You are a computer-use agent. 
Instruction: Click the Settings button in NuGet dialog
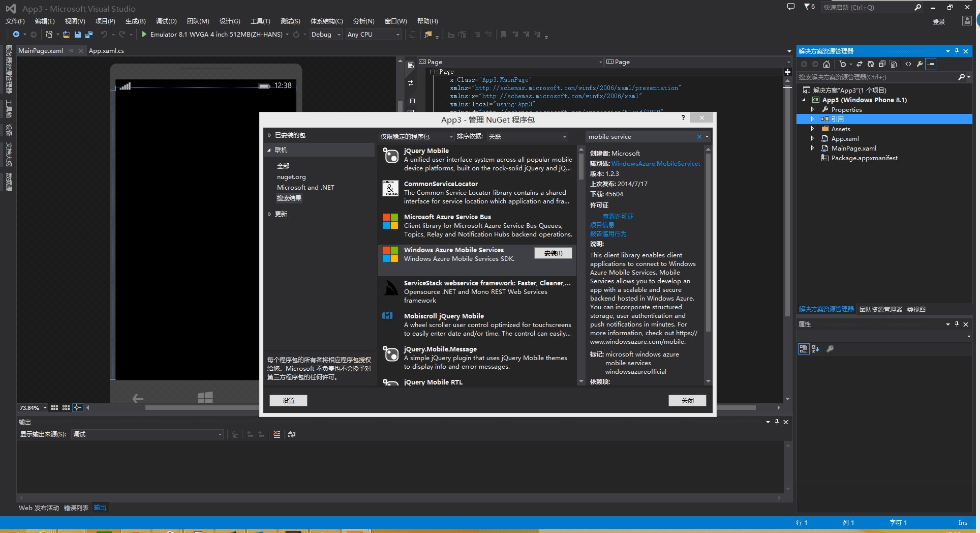pos(288,400)
